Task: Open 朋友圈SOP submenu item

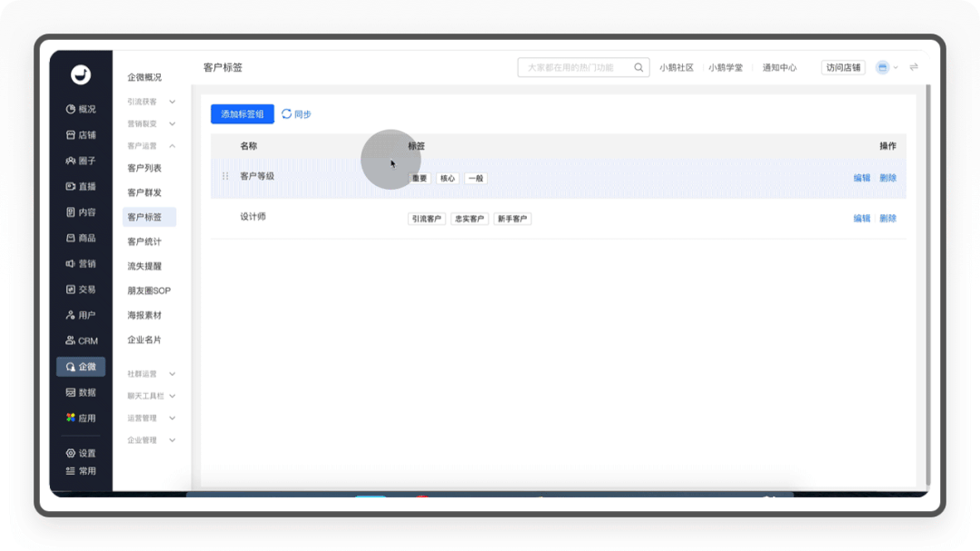Action: 149,290
